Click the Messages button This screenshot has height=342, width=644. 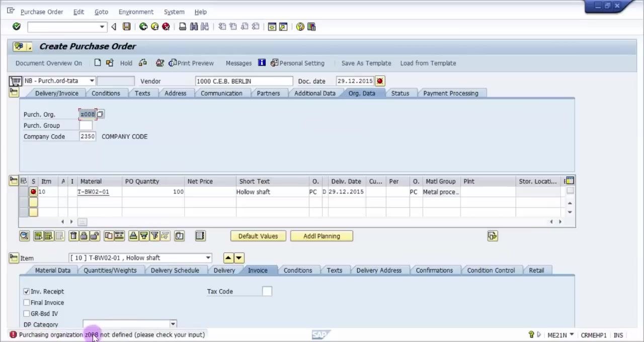coord(238,63)
